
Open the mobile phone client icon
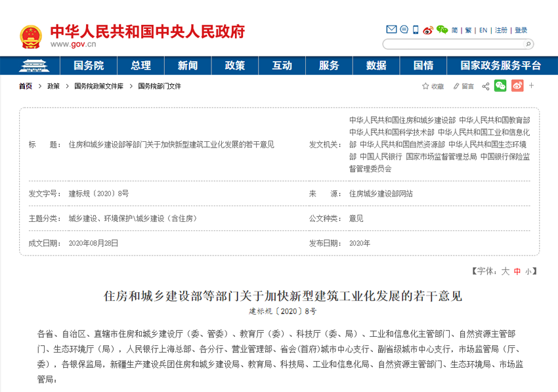[x=416, y=30]
